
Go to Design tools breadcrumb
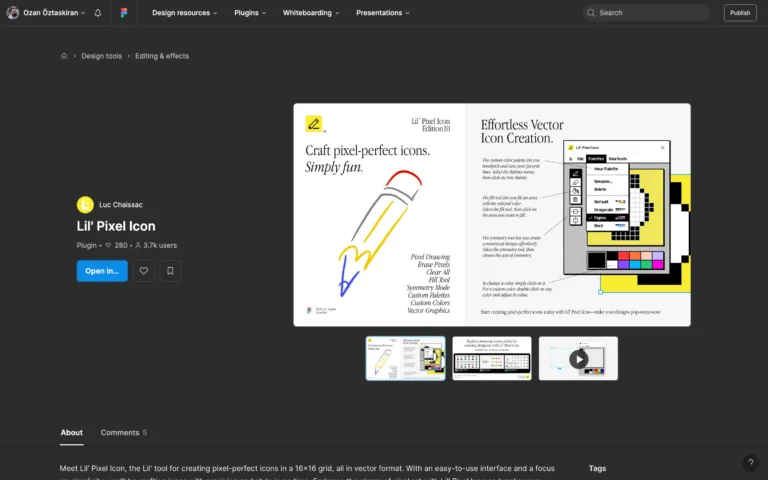click(x=101, y=56)
